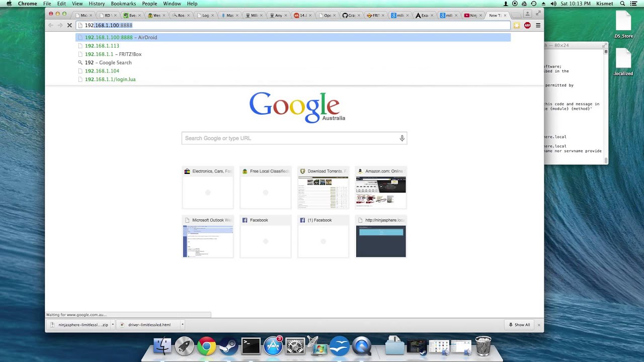644x362 pixels.
Task: Open the Chrome hamburger menu
Action: tap(538, 25)
